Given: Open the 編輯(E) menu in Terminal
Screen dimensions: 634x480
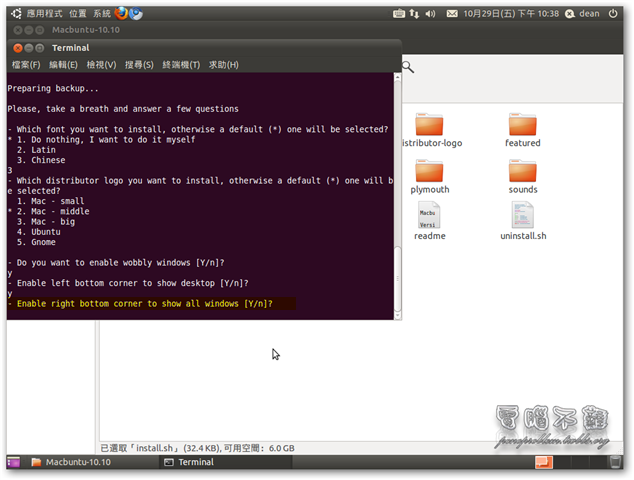Looking at the screenshot, I should (x=65, y=65).
